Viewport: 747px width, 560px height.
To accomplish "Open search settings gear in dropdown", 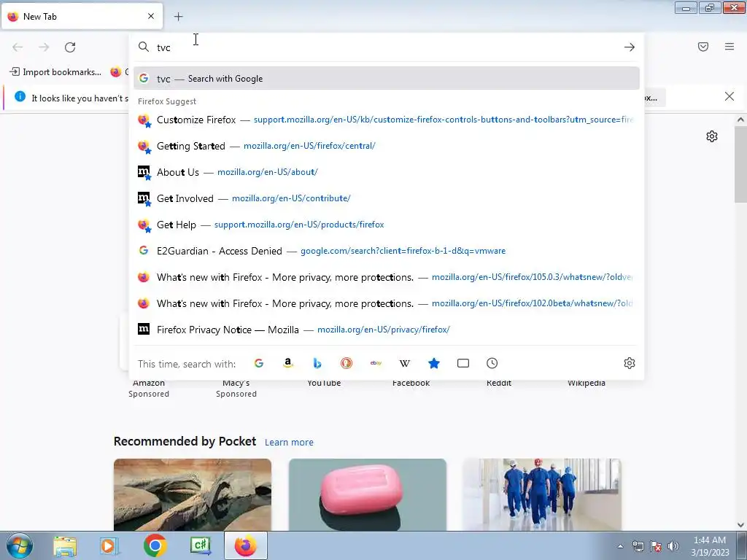I will click(x=630, y=363).
